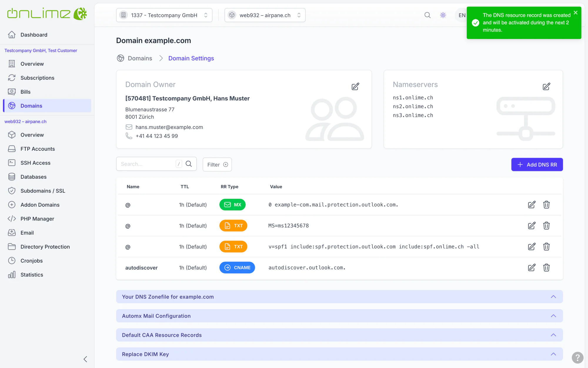Open PHP Manager

[x=47, y=219]
